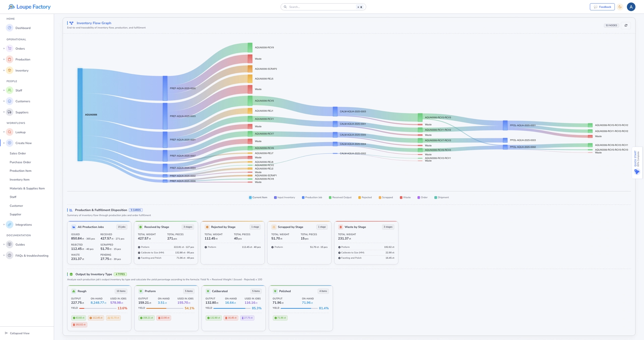Click the Preform 22.90 ct waste chip
644x340 pixels.
(164, 318)
